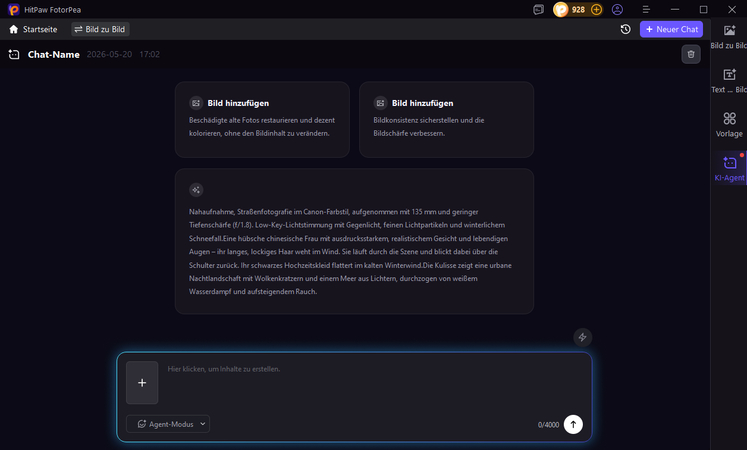The image size is (747, 450).
Task: Select the Nahaufnahme street photography prompt card
Action: (x=354, y=241)
